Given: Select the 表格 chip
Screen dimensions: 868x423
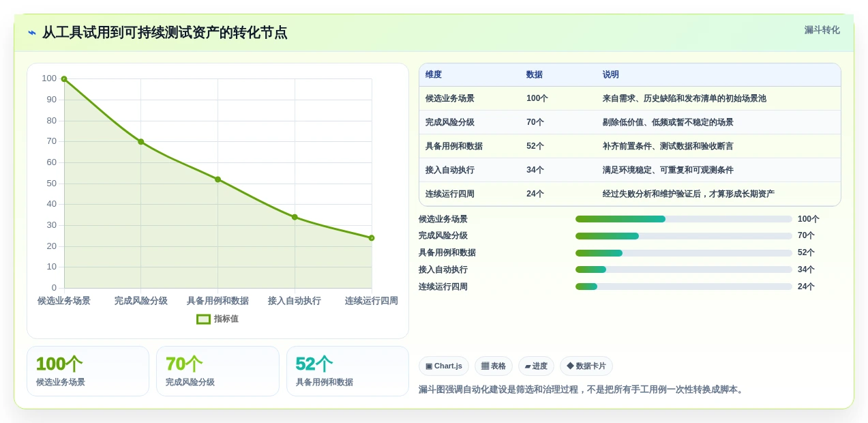Looking at the screenshot, I should 494,366.
